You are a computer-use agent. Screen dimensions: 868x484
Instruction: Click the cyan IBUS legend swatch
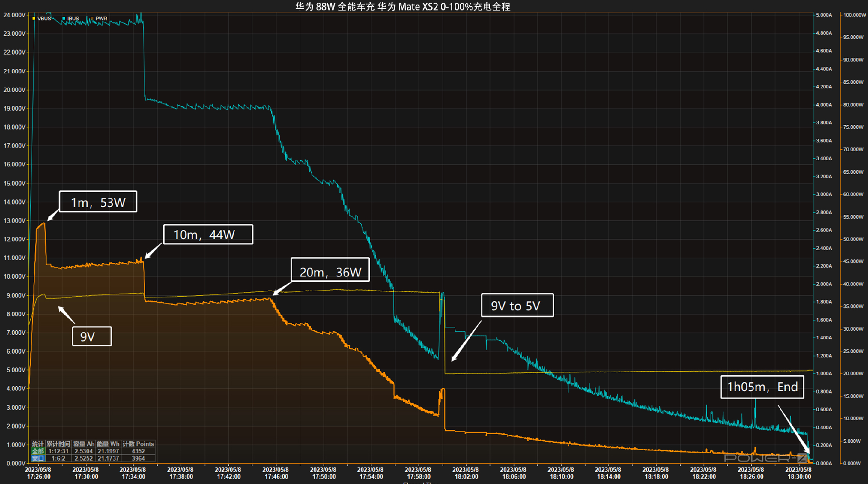coord(64,19)
